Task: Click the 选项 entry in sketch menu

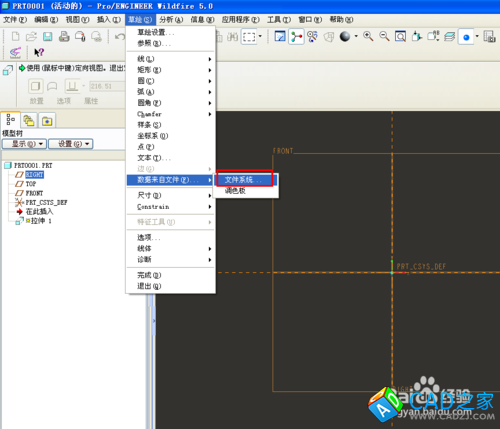Action: tap(170, 238)
